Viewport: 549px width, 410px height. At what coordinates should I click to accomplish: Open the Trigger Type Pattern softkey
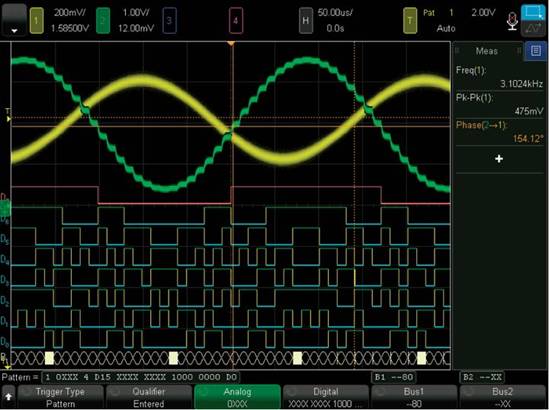point(60,397)
